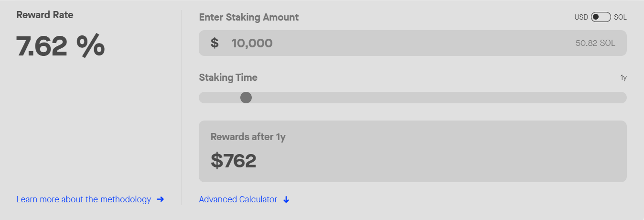644x220 pixels.
Task: Click the 1y staking duration label
Action: 623,77
